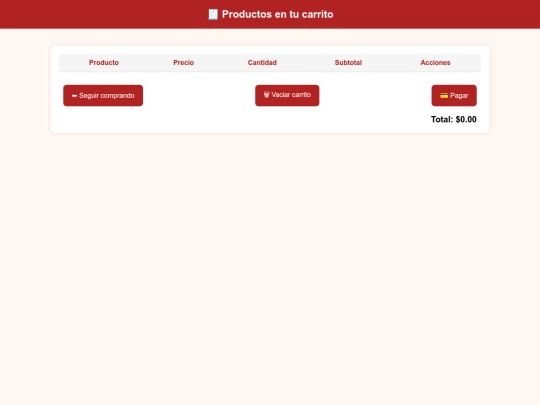Empty the cart with 'Vaciar carrito'
540x405 pixels.
(287, 95)
